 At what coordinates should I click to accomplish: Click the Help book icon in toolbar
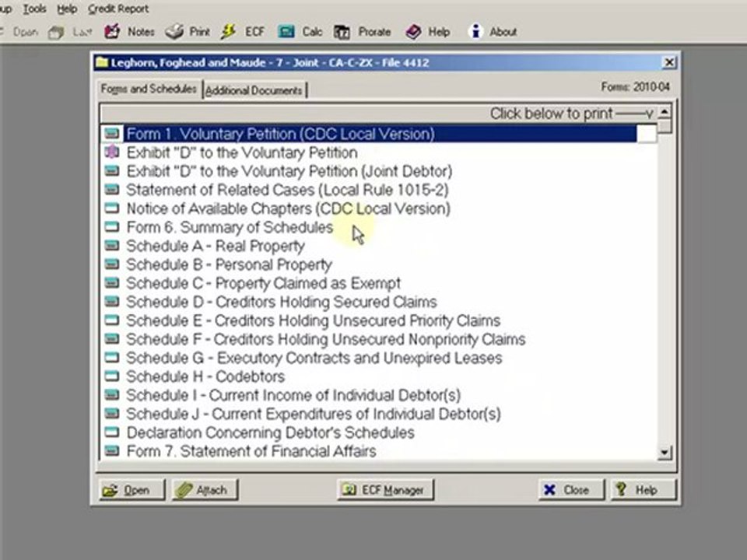point(413,32)
